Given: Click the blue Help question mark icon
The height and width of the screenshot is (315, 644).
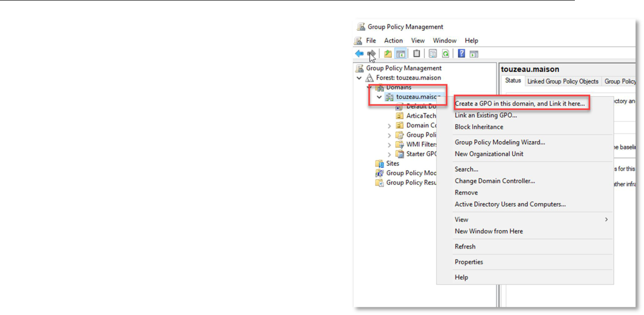Looking at the screenshot, I should click(461, 54).
